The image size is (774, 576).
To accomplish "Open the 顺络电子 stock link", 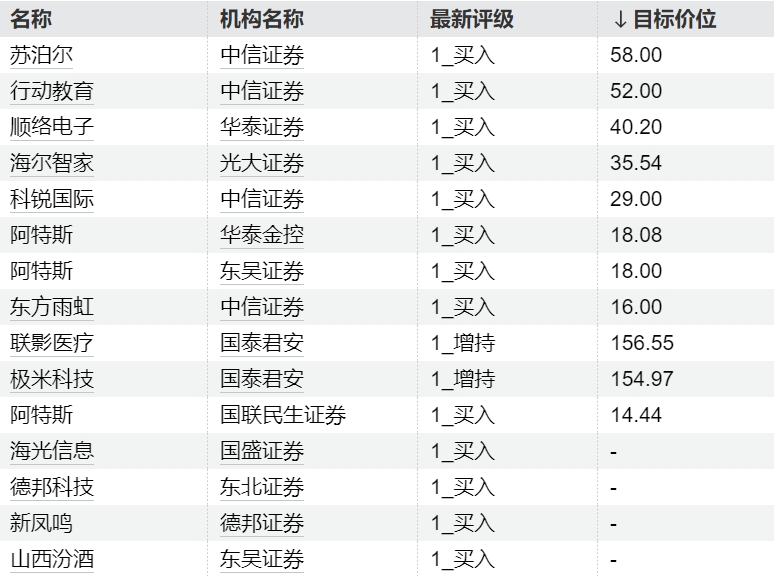I will [52, 127].
